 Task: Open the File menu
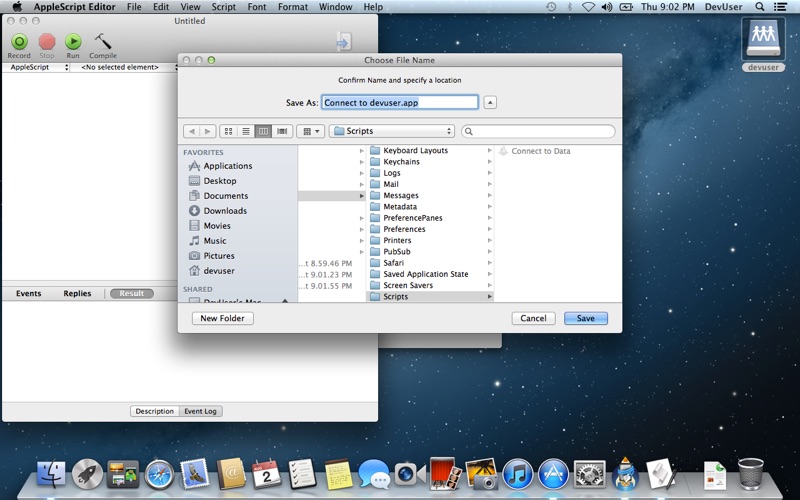point(134,7)
